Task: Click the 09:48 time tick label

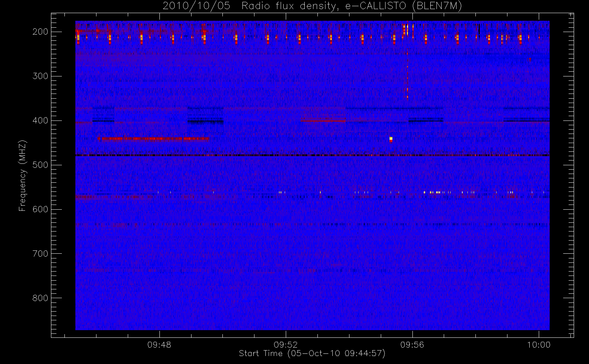Action: 159,345
